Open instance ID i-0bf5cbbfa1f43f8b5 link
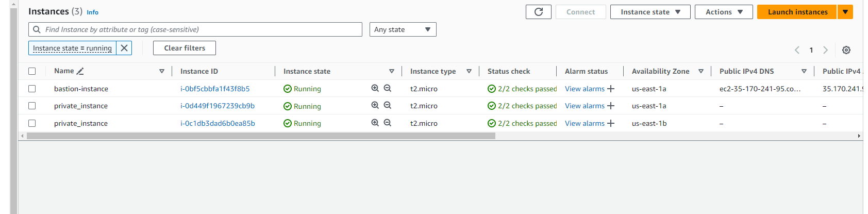Screen dimensions: 868x214 (x=215, y=89)
